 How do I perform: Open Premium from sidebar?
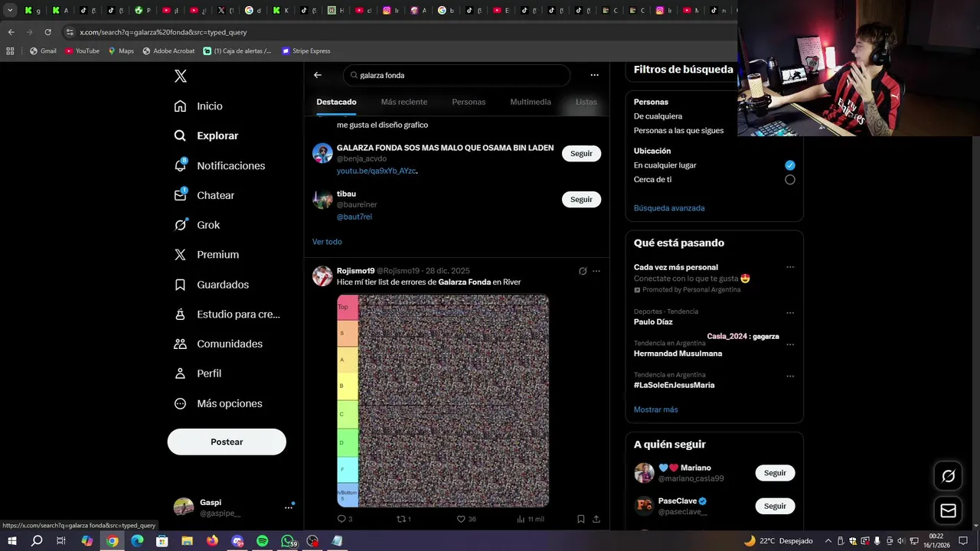(x=206, y=255)
